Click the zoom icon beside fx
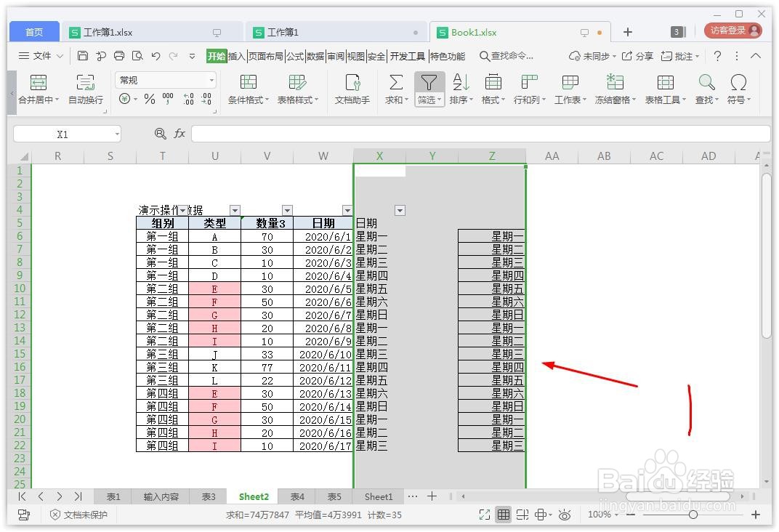Image resolution: width=779 pixels, height=532 pixels. coord(160,133)
